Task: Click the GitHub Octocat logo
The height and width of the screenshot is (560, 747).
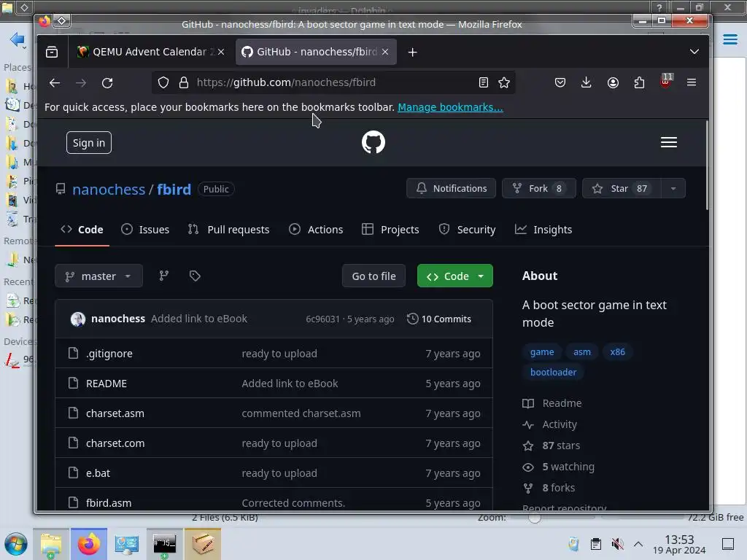Action: click(373, 142)
